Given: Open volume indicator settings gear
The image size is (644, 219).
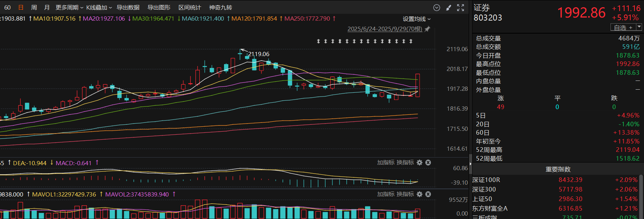Looking at the screenshot, I should click(x=420, y=194).
